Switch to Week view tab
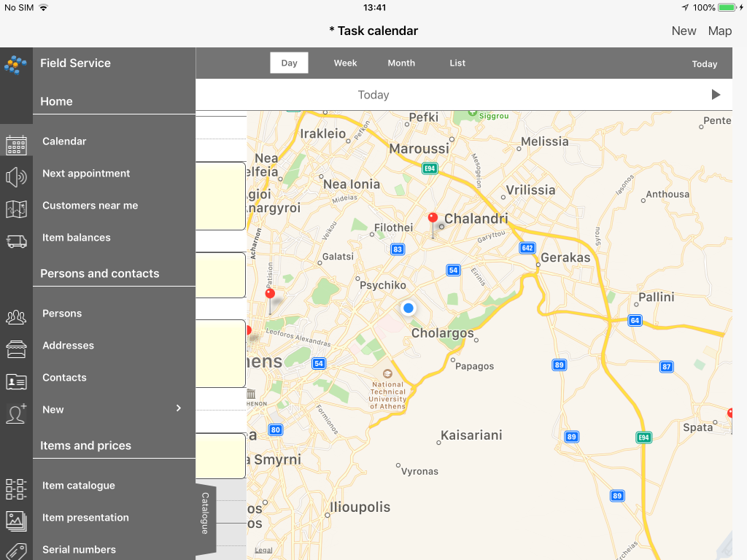The height and width of the screenshot is (560, 747). 345,63
